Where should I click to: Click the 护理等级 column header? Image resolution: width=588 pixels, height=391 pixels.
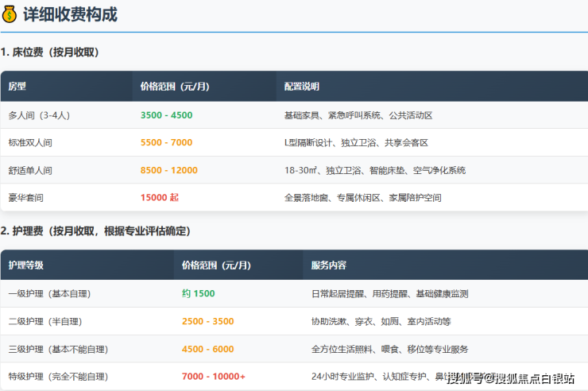coord(26,265)
